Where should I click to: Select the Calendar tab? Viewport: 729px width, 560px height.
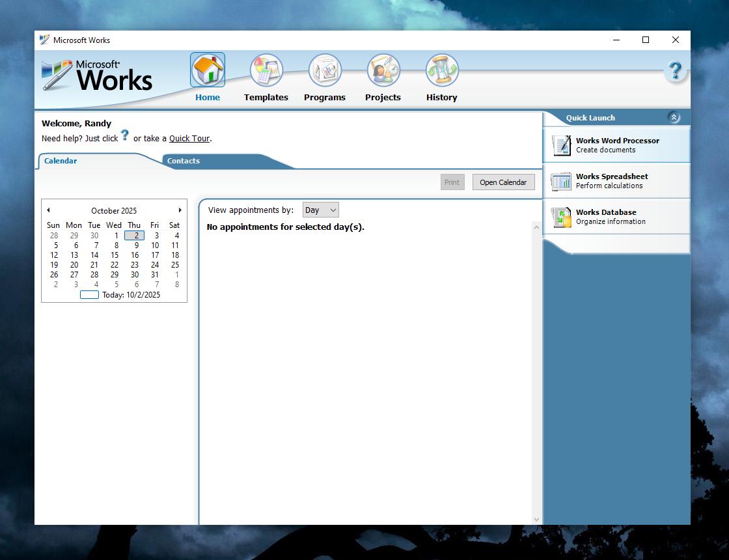point(60,161)
